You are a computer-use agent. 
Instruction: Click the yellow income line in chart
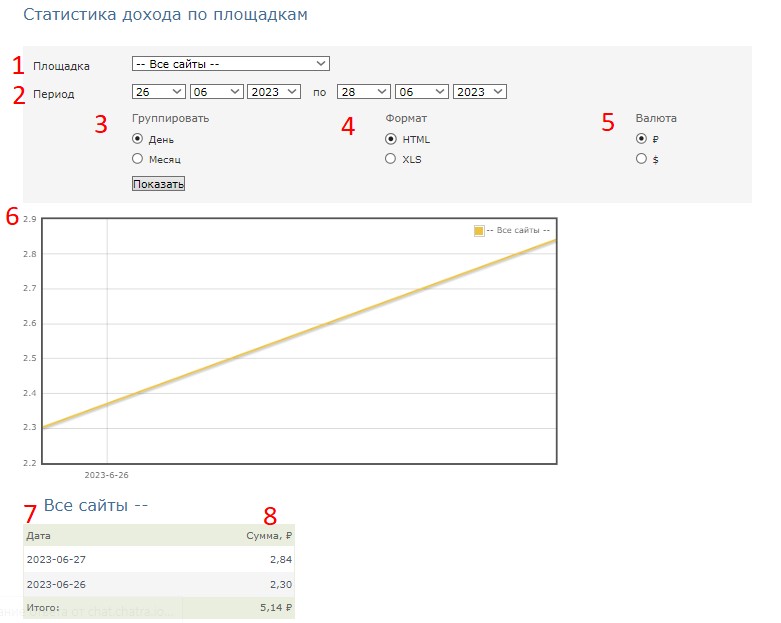tap(299, 334)
